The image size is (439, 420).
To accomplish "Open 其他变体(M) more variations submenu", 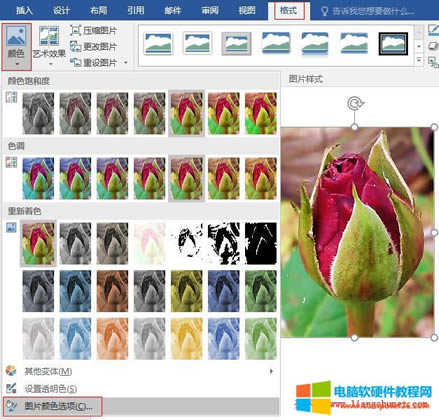I will [140, 371].
